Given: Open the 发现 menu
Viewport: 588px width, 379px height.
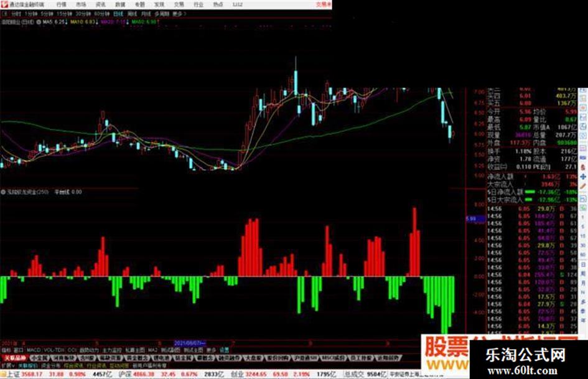Looking at the screenshot, I should click(x=159, y=5).
